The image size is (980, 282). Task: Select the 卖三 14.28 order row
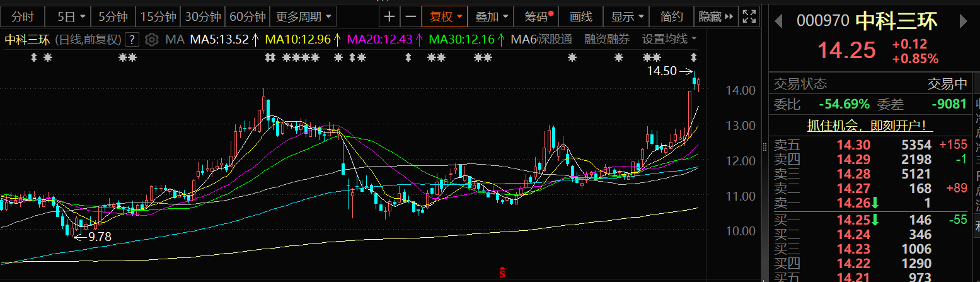tap(870, 174)
